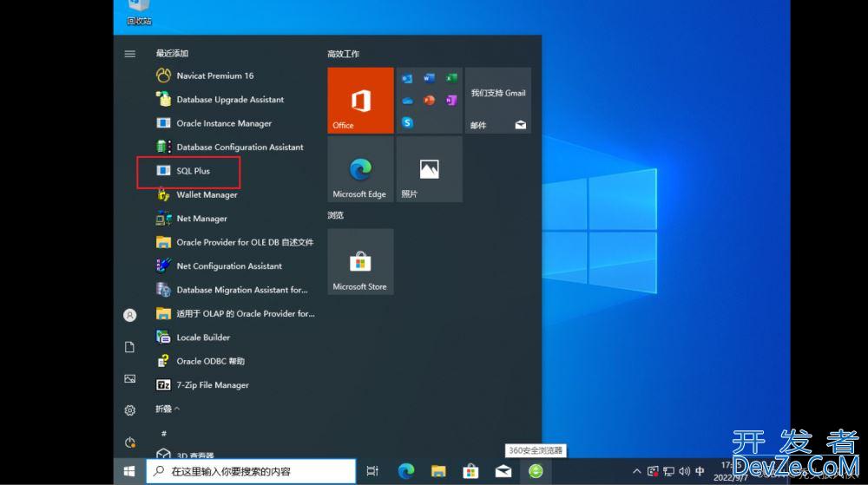This screenshot has height=485, width=868.
Task: Show hidden system tray icons
Action: pyautogui.click(x=636, y=471)
